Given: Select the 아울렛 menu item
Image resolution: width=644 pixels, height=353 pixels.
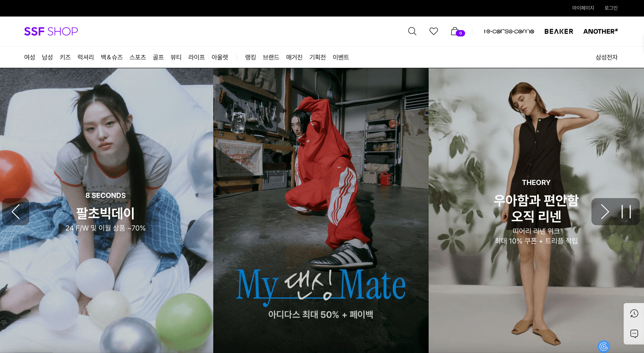Looking at the screenshot, I should (220, 57).
